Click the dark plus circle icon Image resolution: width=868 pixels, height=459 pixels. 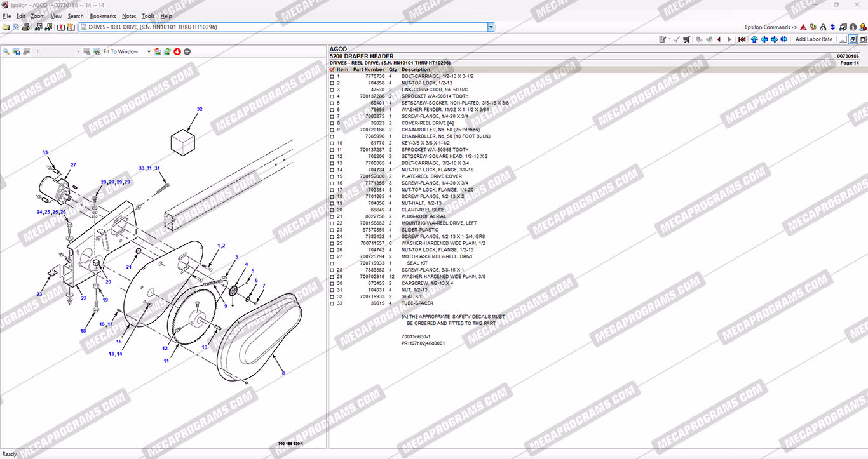(187, 51)
